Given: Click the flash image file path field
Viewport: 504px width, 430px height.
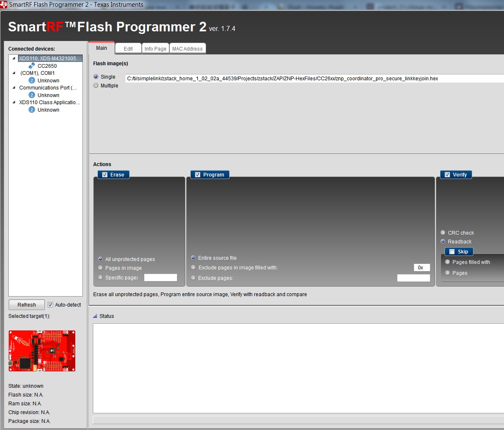Looking at the screenshot, I should [x=315, y=79].
